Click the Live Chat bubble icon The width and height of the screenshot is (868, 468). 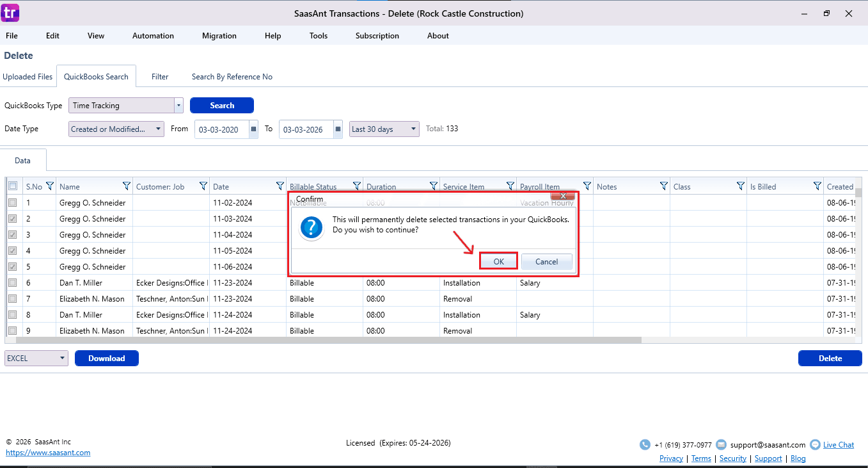tap(815, 445)
